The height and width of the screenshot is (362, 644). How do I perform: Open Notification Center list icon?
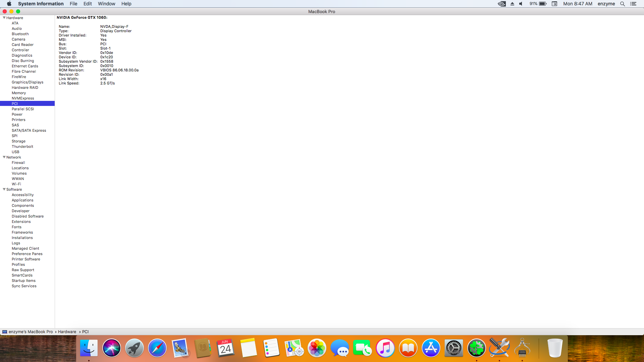(x=633, y=4)
